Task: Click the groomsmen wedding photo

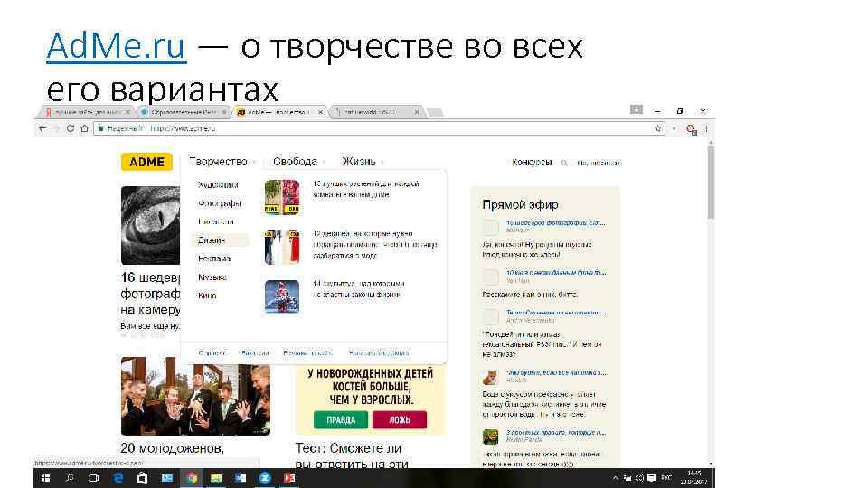Action: coord(195,396)
